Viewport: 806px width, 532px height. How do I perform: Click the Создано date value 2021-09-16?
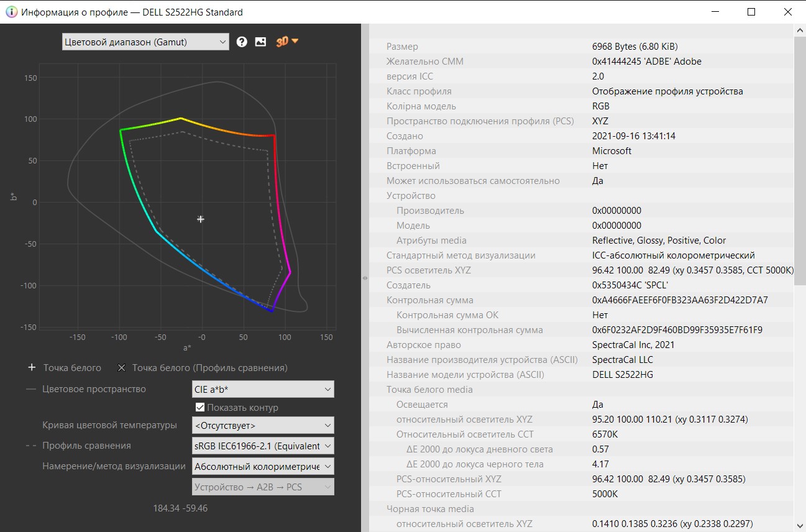coord(634,136)
